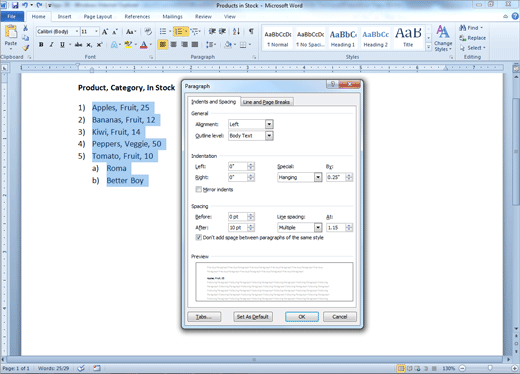This screenshot has width=520, height=374.
Task: Open the File tab
Action: [x=12, y=16]
